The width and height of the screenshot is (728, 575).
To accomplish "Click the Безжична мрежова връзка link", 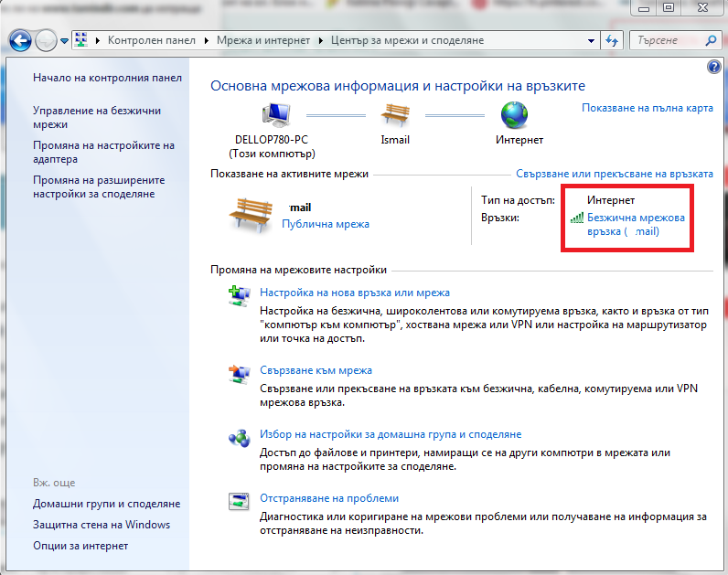I will click(636, 225).
